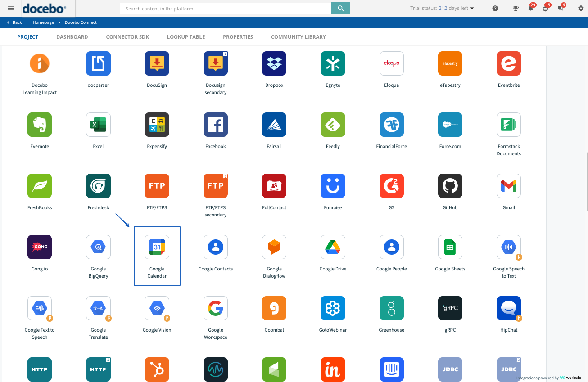Navigate to Homepage breadcrumb
588x382 pixels.
pyautogui.click(x=43, y=22)
